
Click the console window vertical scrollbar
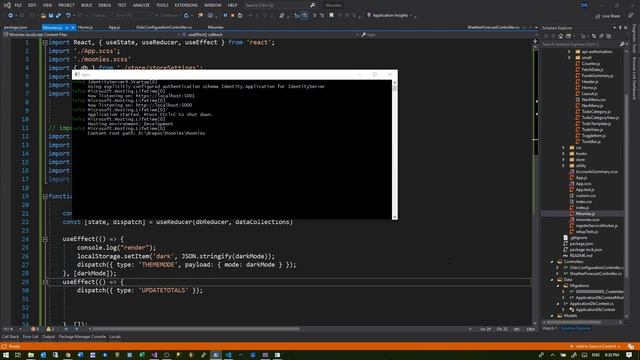[x=395, y=149]
